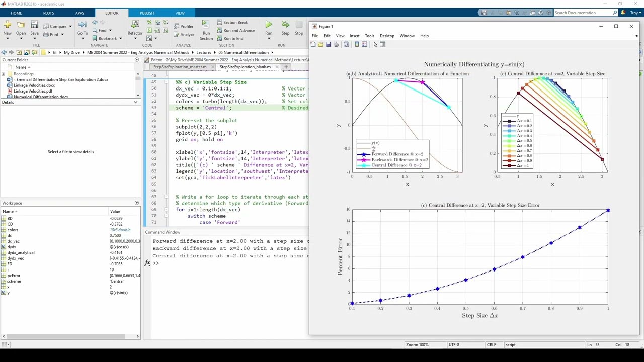Image resolution: width=644 pixels, height=362 pixels.
Task: Switch to the PUBLISH ribbon tab
Action: coord(147,13)
